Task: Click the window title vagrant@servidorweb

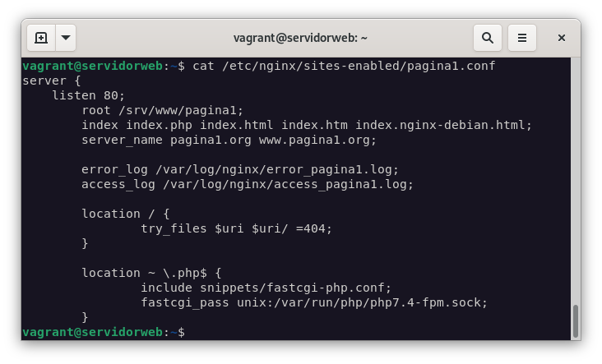Action: click(x=300, y=38)
